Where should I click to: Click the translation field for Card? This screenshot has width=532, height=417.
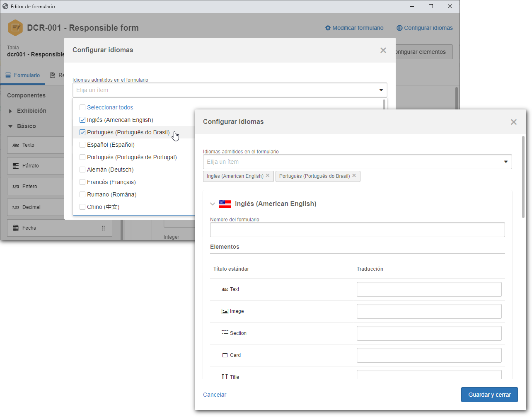click(429, 355)
